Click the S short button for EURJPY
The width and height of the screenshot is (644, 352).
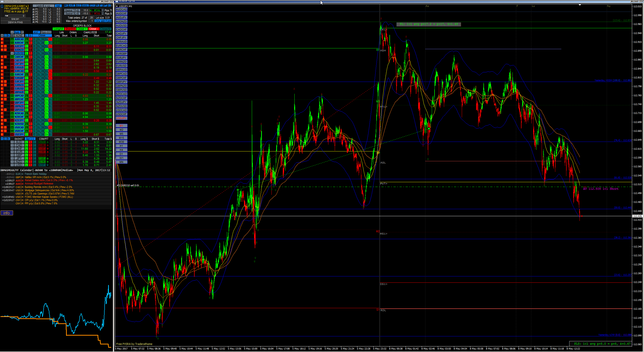(x=30, y=82)
